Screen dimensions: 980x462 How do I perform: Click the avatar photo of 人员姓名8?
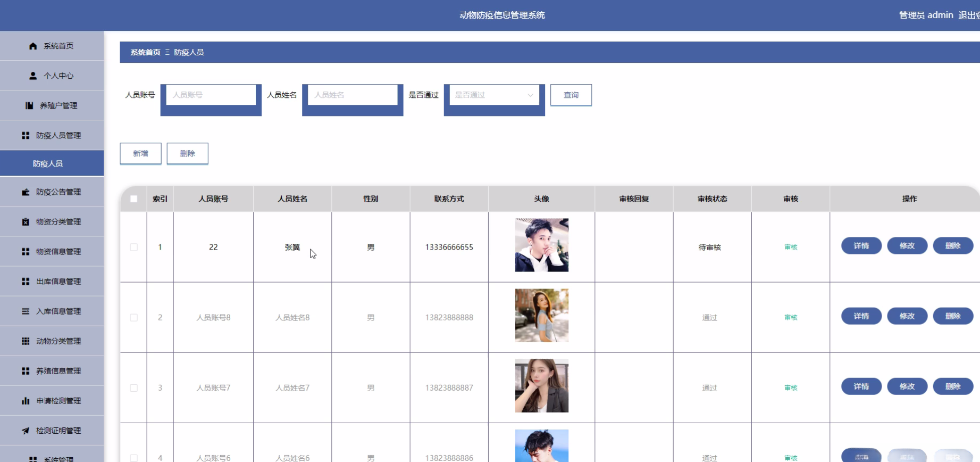(x=541, y=315)
